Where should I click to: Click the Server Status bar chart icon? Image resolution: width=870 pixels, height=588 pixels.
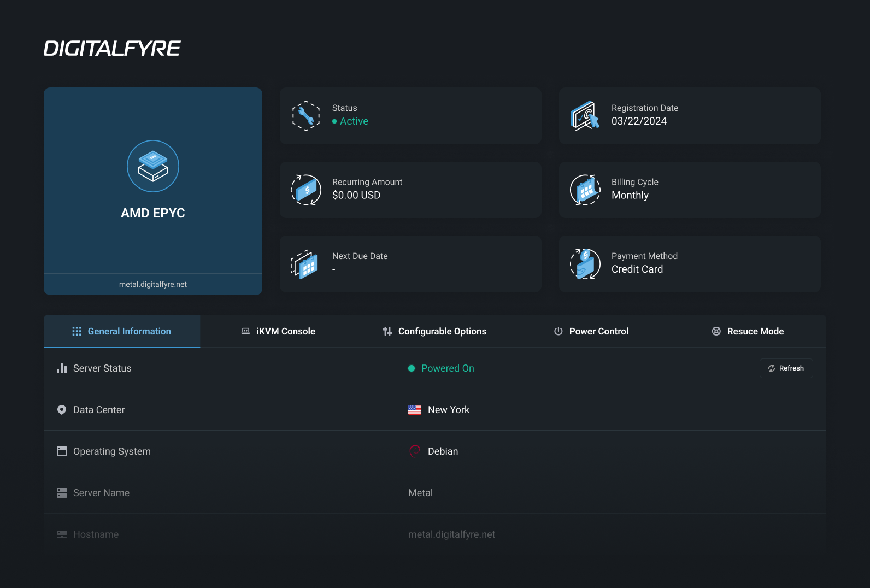62,368
